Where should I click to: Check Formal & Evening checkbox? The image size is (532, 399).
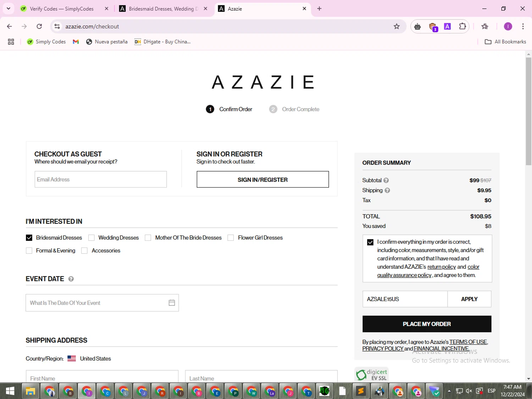pyautogui.click(x=29, y=251)
